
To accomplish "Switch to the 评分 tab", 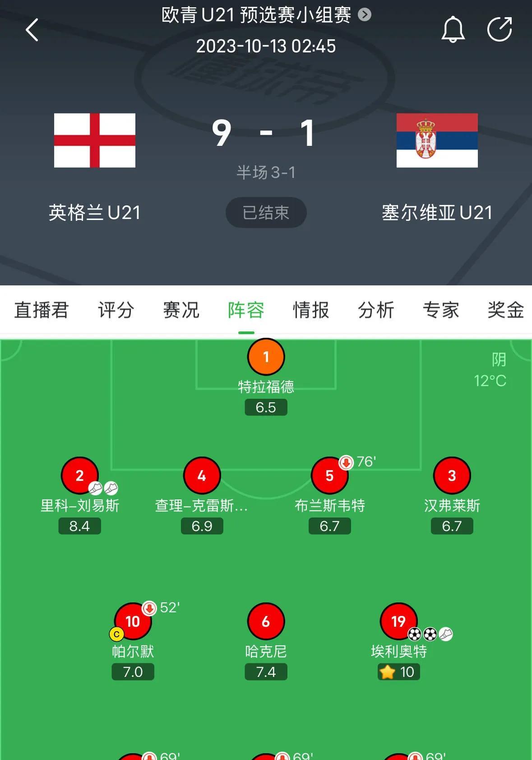I will [116, 310].
